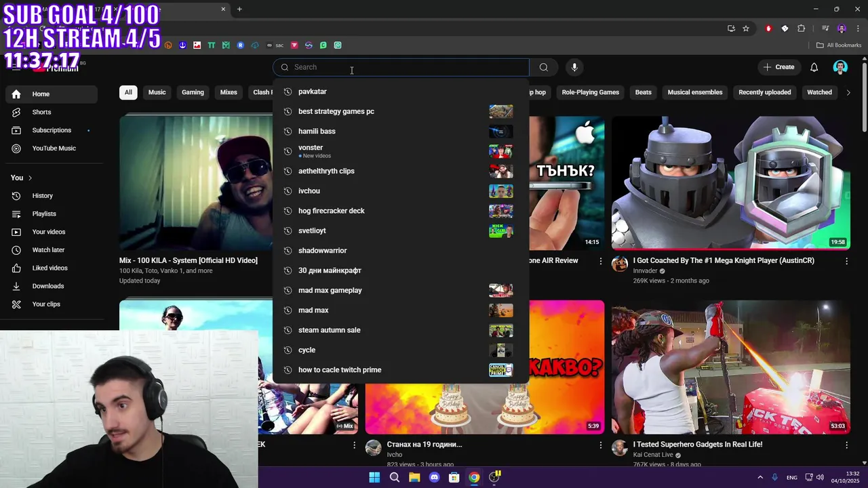Open Subscriptions in the sidebar

pyautogui.click(x=52, y=130)
